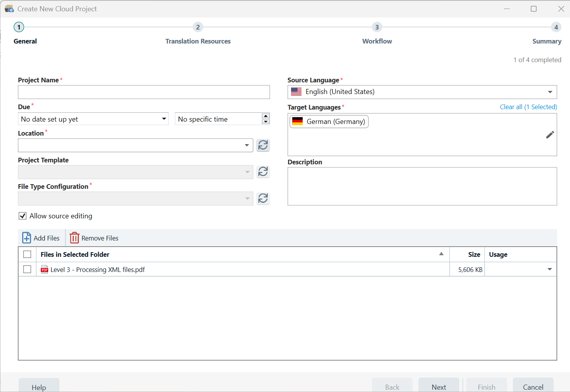Expand the Due date dropdown

tap(164, 119)
